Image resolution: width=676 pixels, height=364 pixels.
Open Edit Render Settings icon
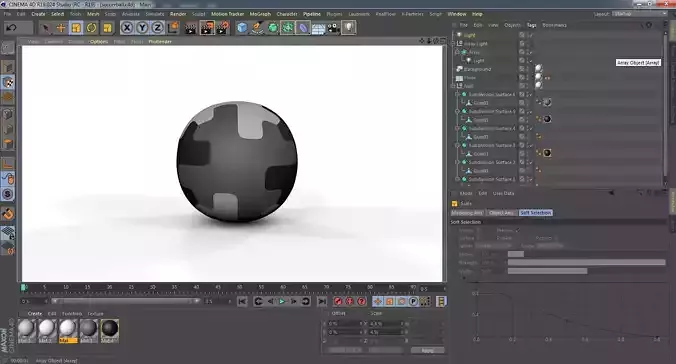tap(223, 28)
